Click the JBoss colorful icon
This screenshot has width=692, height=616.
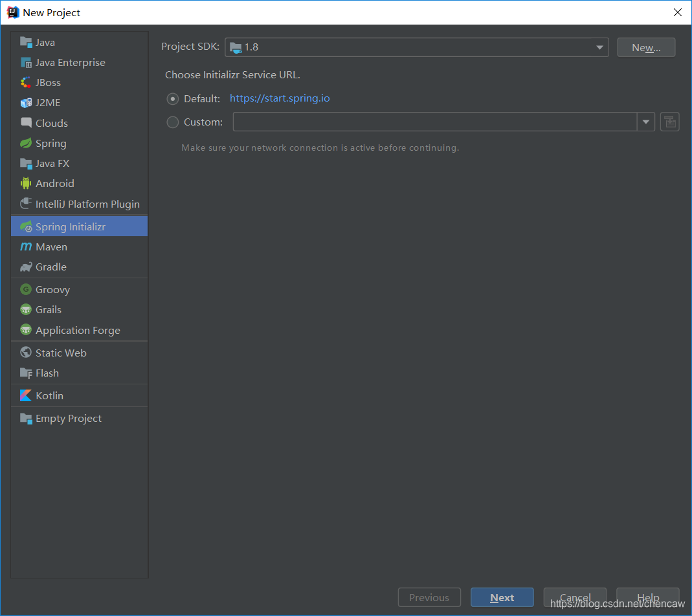tap(26, 83)
